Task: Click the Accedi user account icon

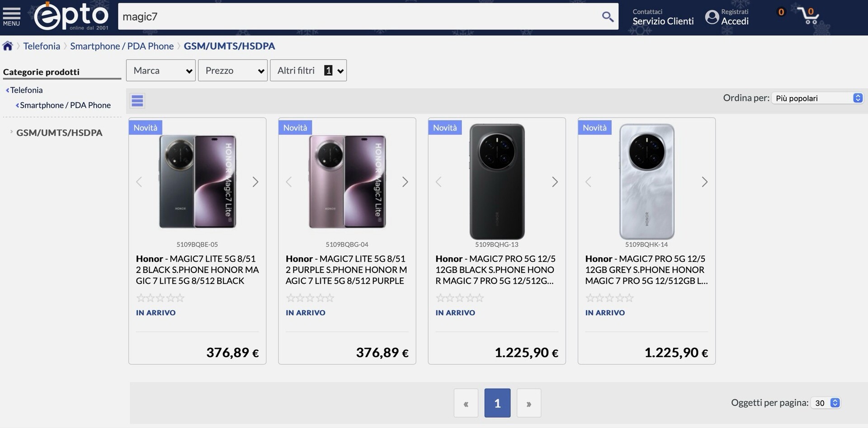Action: [712, 17]
